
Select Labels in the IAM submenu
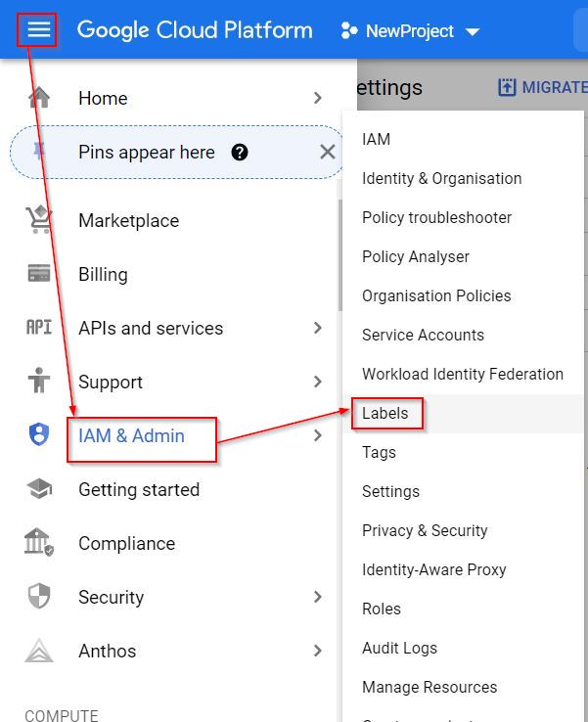point(385,413)
